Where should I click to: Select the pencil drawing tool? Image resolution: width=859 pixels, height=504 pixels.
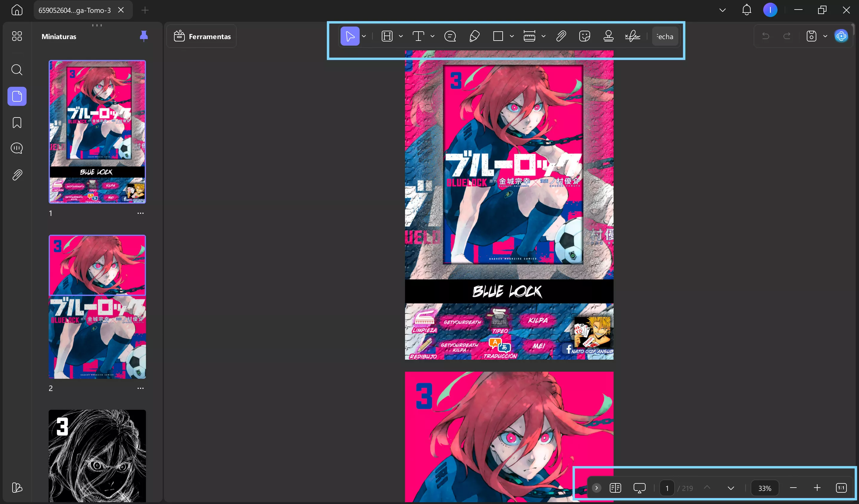[x=474, y=36]
